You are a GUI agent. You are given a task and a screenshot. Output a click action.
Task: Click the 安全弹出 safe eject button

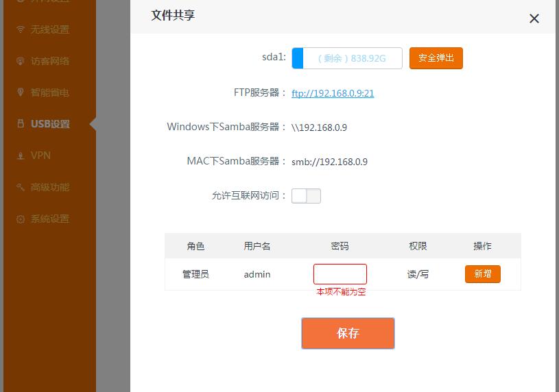tap(436, 58)
